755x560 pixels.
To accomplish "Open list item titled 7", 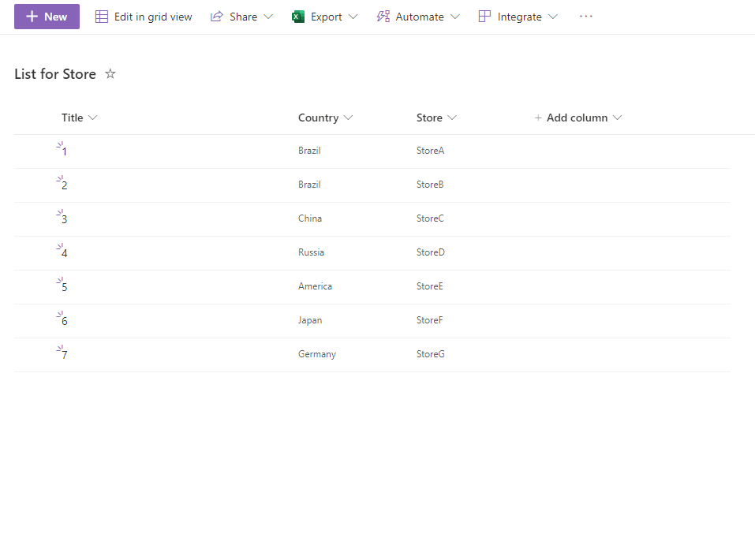I will (65, 355).
